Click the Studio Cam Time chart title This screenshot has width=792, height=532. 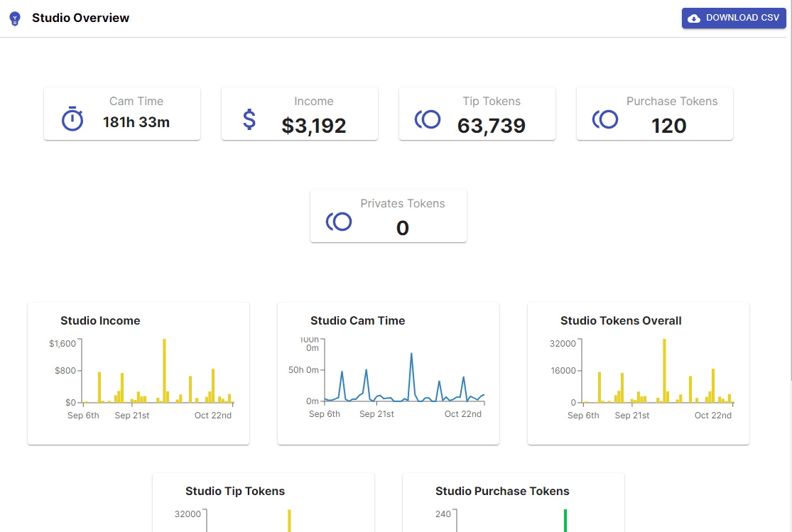coord(357,320)
